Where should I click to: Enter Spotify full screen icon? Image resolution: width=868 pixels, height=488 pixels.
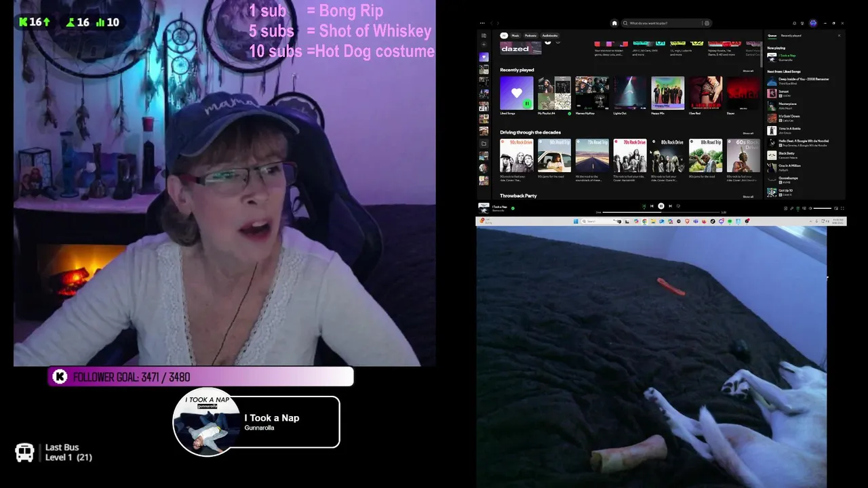[842, 208]
